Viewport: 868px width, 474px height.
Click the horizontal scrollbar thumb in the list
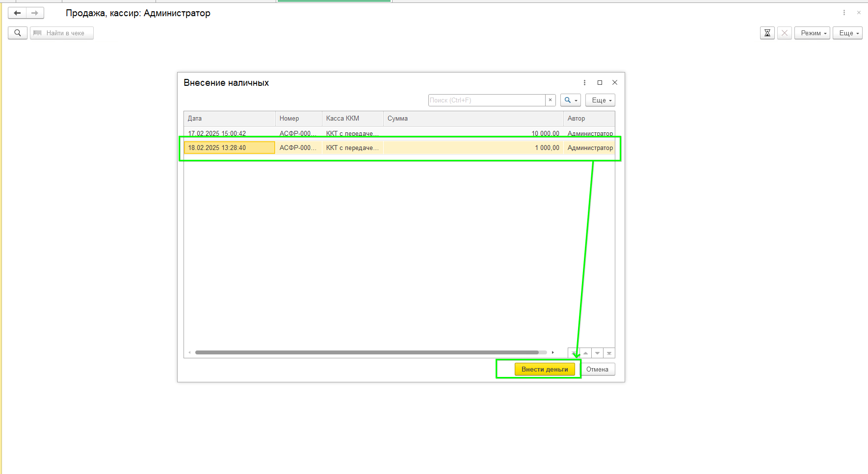pos(367,352)
